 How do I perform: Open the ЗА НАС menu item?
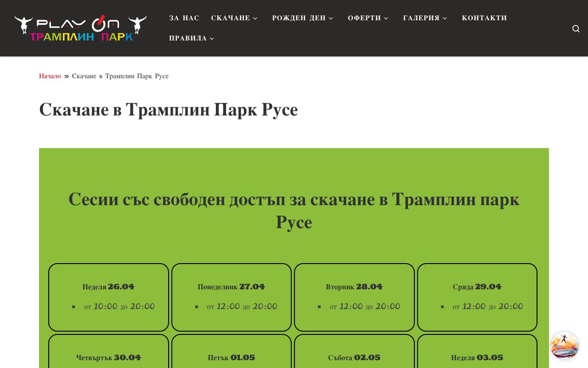[x=184, y=18]
